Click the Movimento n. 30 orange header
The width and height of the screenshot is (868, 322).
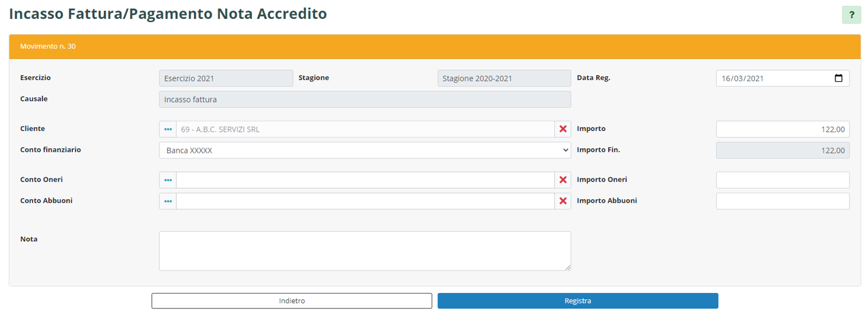point(435,46)
